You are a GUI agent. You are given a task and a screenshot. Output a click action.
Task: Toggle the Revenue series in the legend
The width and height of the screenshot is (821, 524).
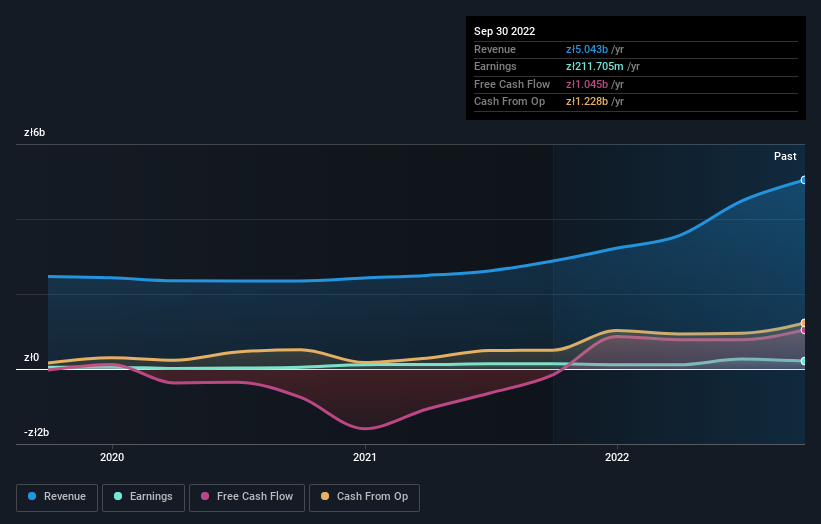point(57,497)
